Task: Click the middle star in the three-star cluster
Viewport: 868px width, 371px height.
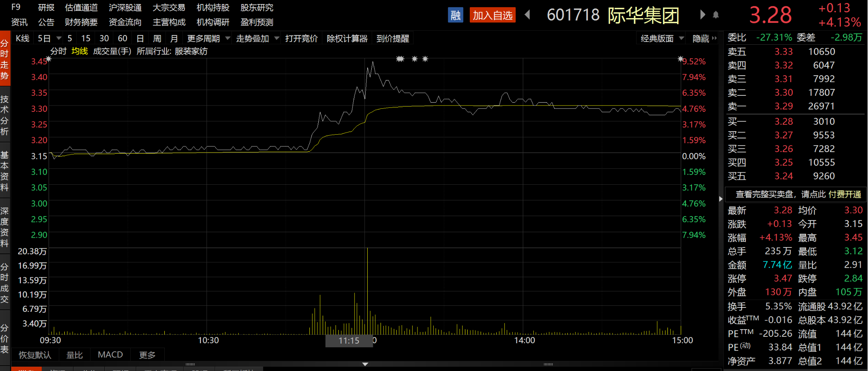Action: click(x=415, y=59)
